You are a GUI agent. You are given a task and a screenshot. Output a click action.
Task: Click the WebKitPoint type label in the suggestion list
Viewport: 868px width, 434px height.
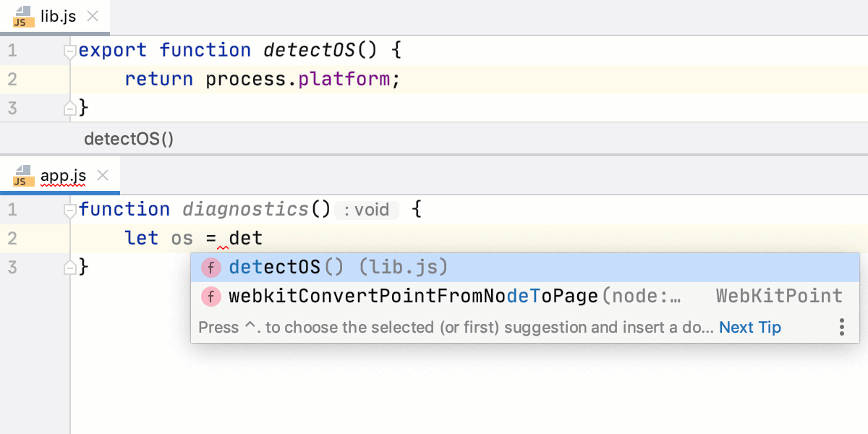[779, 296]
